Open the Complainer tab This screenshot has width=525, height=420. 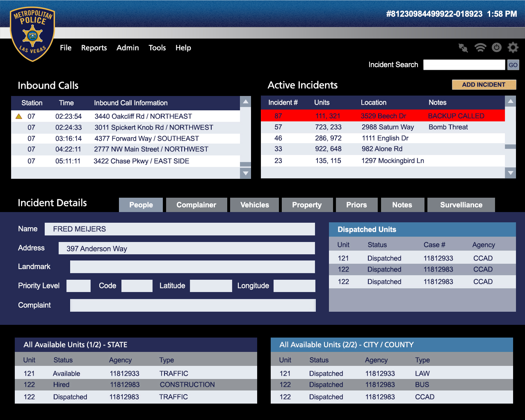[196, 205]
